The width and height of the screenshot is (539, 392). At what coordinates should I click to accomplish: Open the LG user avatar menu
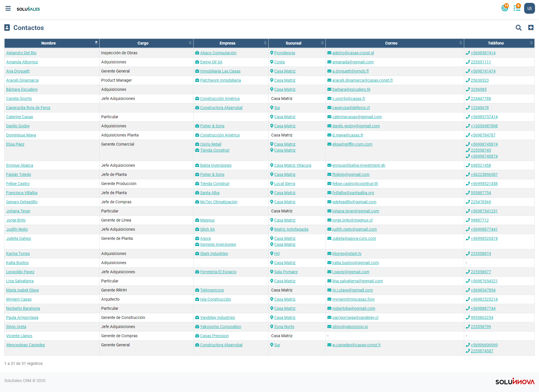pos(529,8)
